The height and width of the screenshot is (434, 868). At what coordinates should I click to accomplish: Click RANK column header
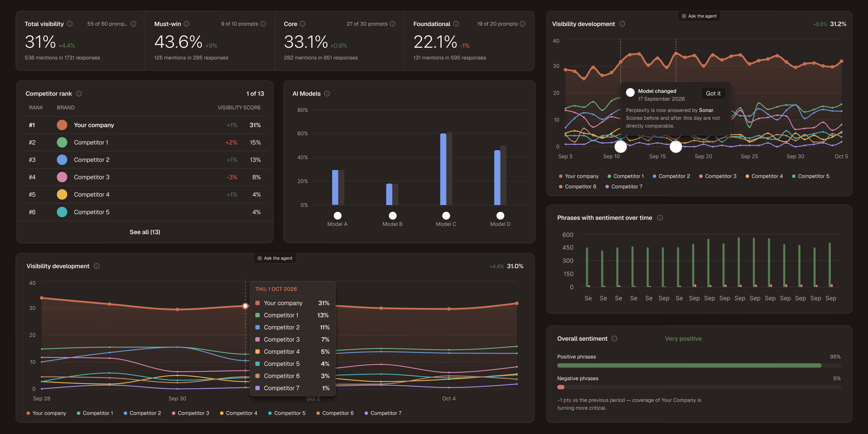point(36,108)
